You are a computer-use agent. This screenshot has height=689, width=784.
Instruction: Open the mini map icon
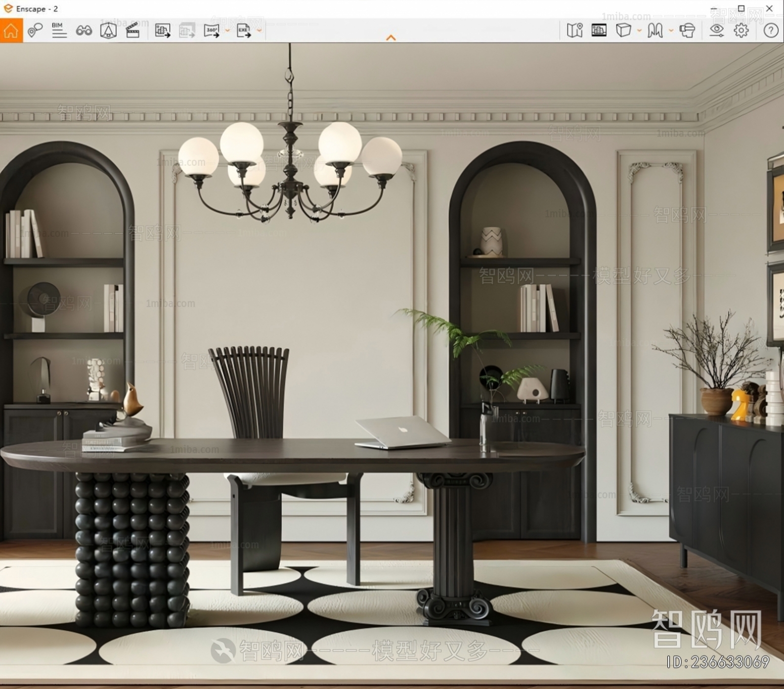(574, 31)
